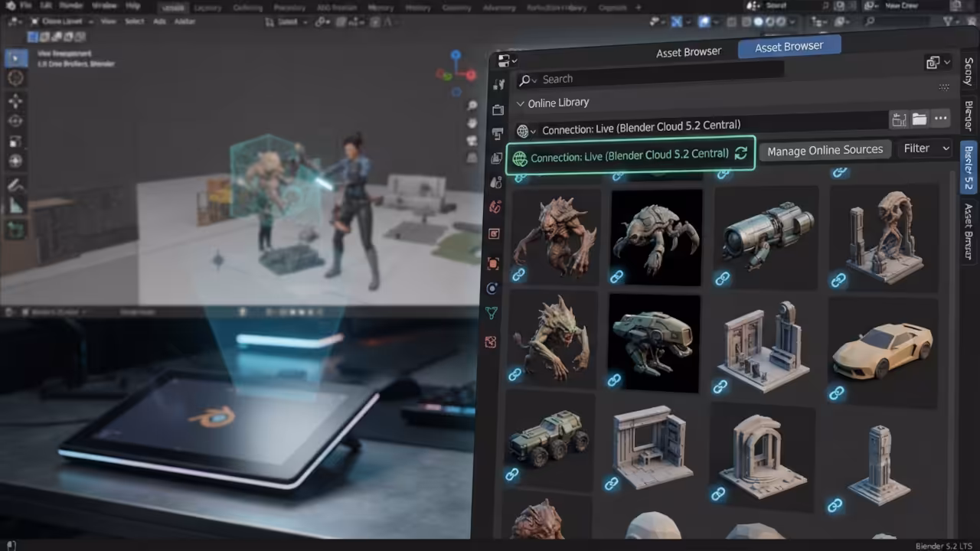Click link icon on the military truck asset

[512, 474]
